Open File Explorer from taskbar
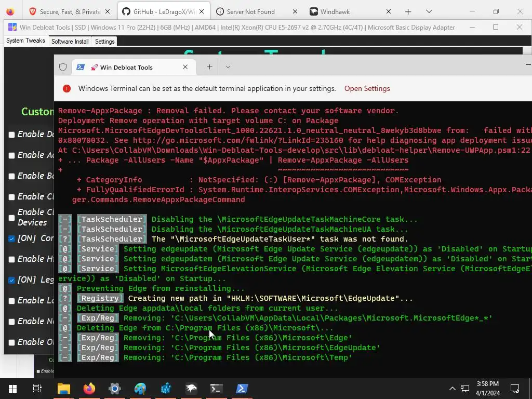 tap(63, 389)
